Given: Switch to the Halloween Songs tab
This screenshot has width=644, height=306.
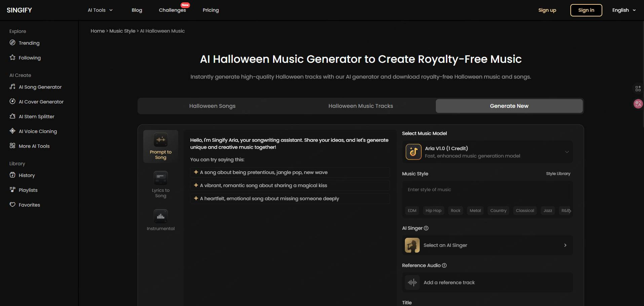Looking at the screenshot, I should [x=212, y=106].
